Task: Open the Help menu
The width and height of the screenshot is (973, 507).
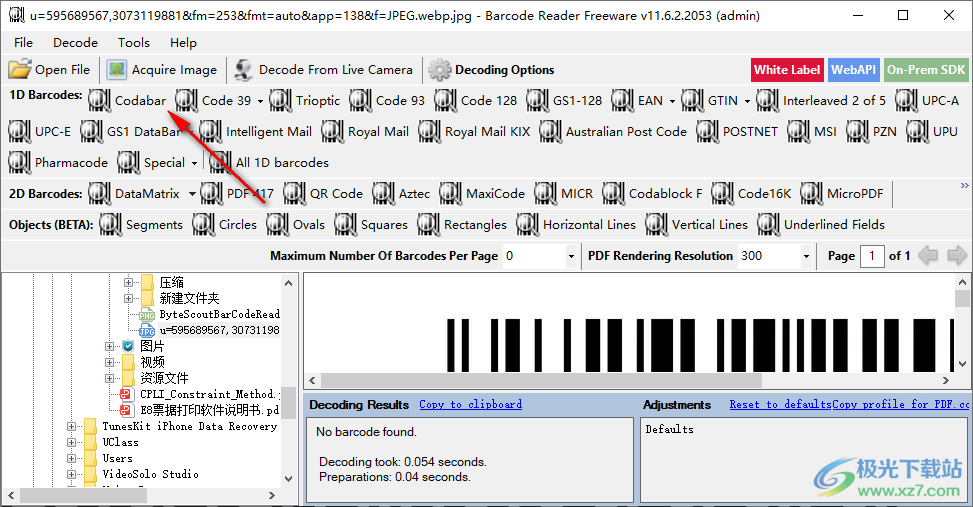Action: 183,43
